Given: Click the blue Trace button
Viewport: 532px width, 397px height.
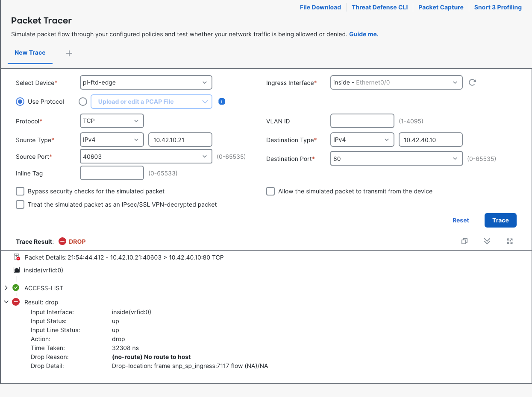Looking at the screenshot, I should 500,220.
